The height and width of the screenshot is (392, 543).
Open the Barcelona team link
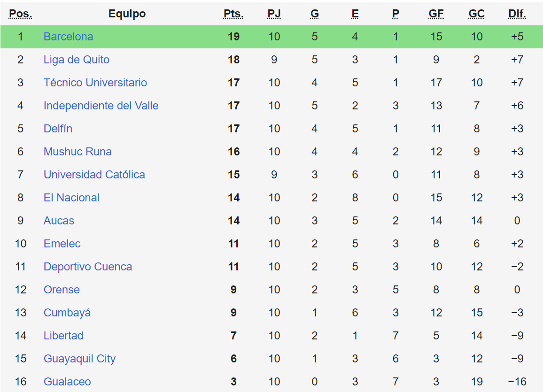pos(68,37)
